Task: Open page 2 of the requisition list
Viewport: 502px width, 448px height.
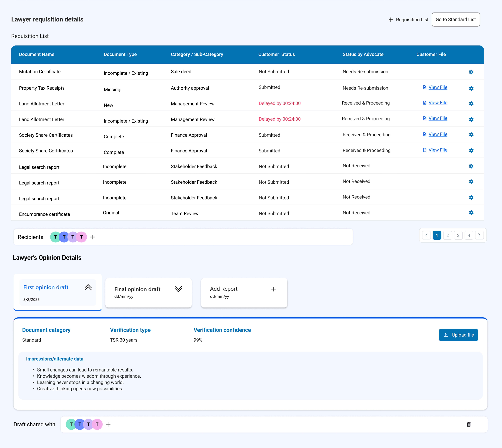Action: (x=448, y=235)
